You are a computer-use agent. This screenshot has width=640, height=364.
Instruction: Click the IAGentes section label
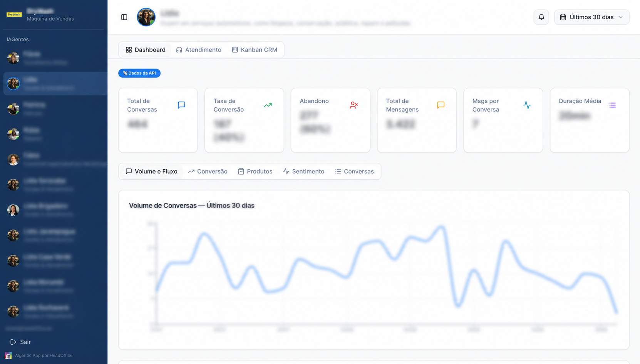(17, 39)
